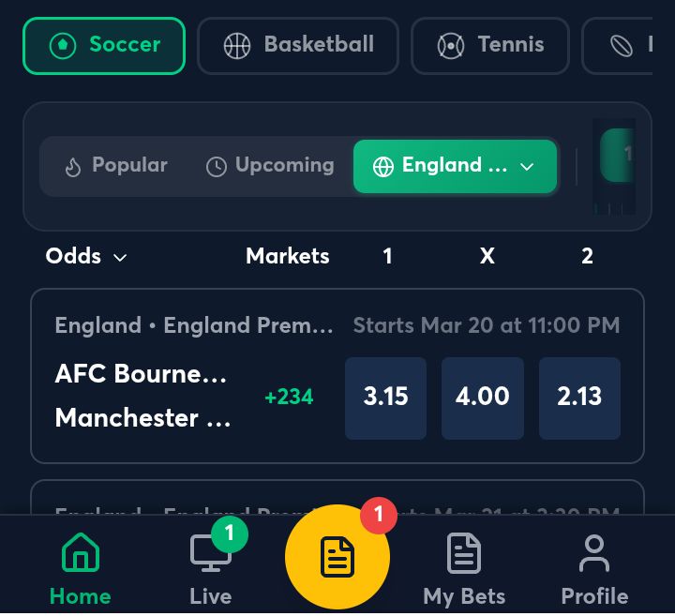Open the My Bets icon
This screenshot has height=616, width=675.
(464, 553)
